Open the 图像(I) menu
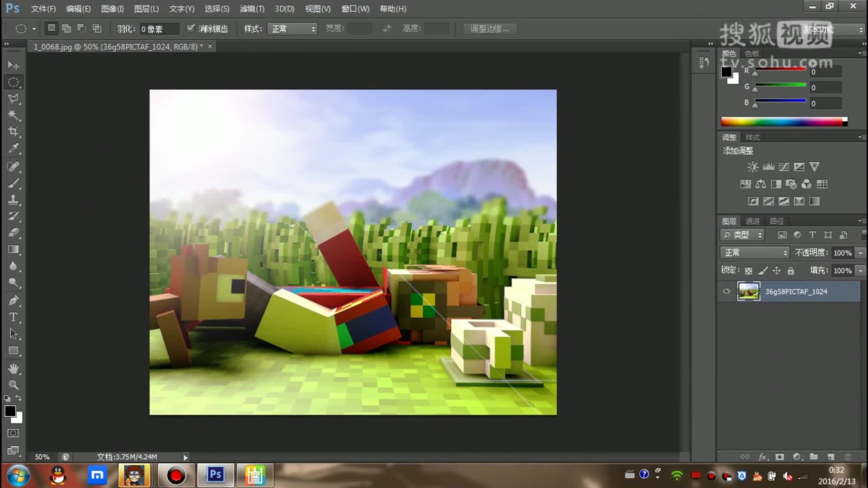 tap(113, 9)
